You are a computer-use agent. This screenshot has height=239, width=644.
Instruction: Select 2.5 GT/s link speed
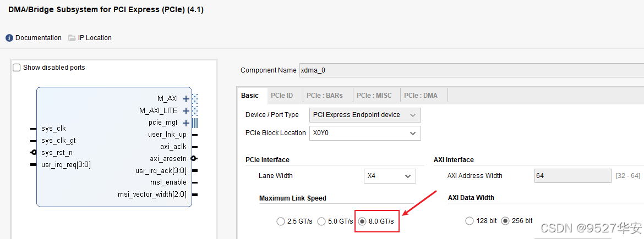click(x=281, y=221)
